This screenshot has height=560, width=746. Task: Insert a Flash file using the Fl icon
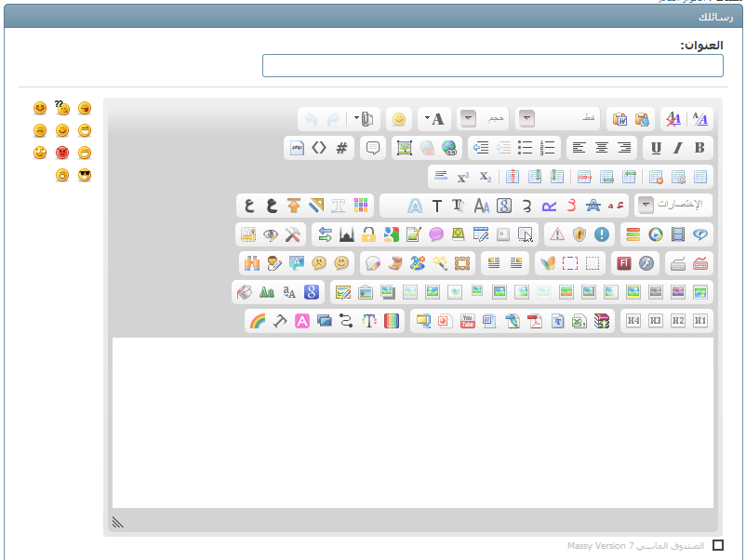(x=626, y=263)
